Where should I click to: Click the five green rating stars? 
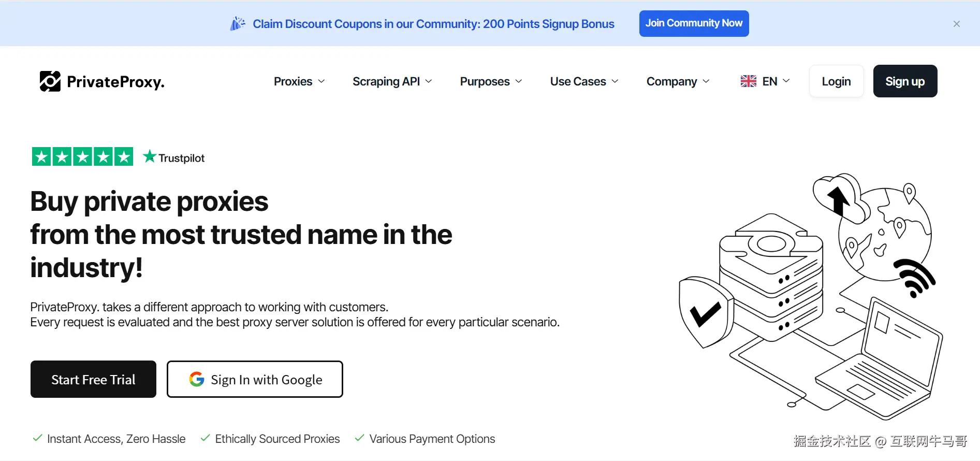pos(83,156)
